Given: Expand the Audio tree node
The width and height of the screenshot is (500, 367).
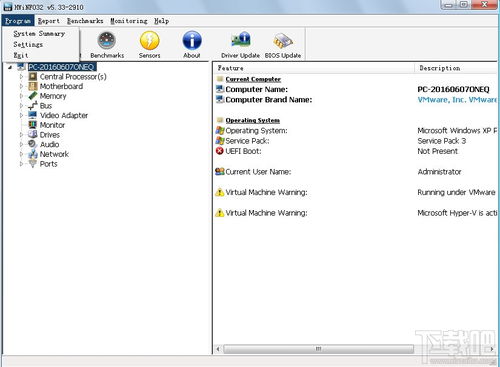Looking at the screenshot, I should [x=21, y=144].
